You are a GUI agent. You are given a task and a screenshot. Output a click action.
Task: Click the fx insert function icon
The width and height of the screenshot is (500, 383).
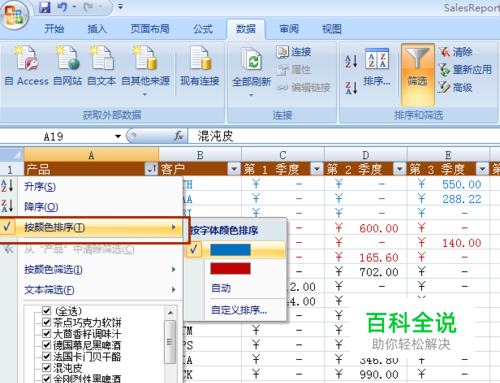(178, 136)
